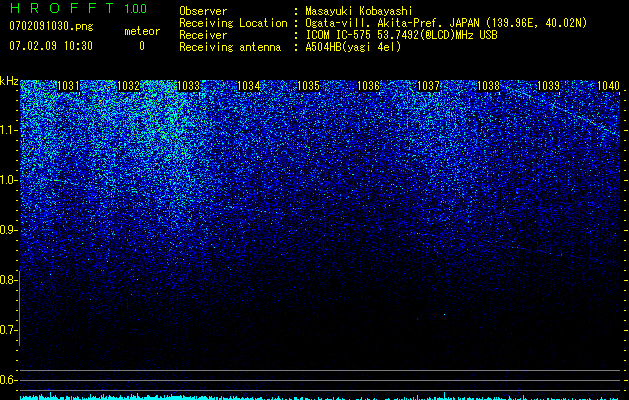The height and width of the screenshot is (400, 629).
Task: Click antenna value A504HB(yagi 4el)
Action: 353,47
